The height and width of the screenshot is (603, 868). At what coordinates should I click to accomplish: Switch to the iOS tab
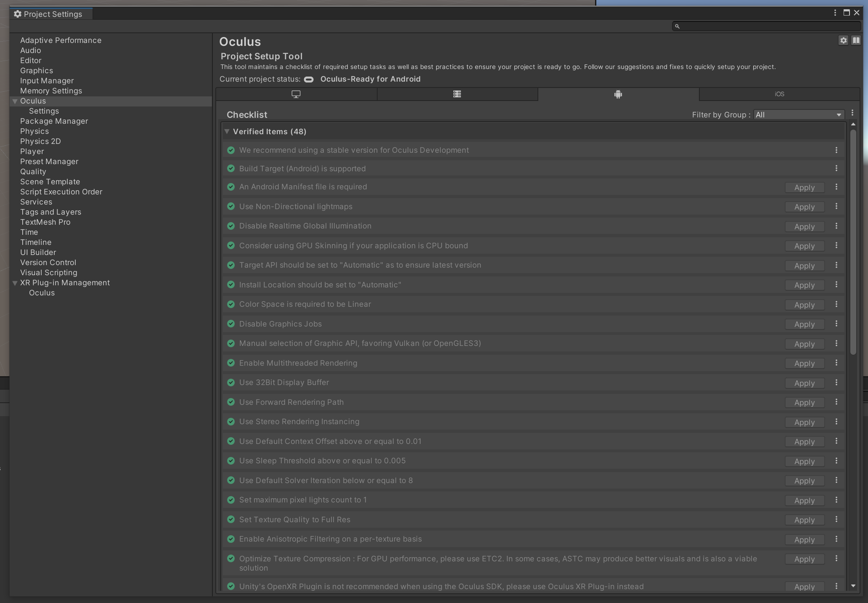click(x=779, y=94)
